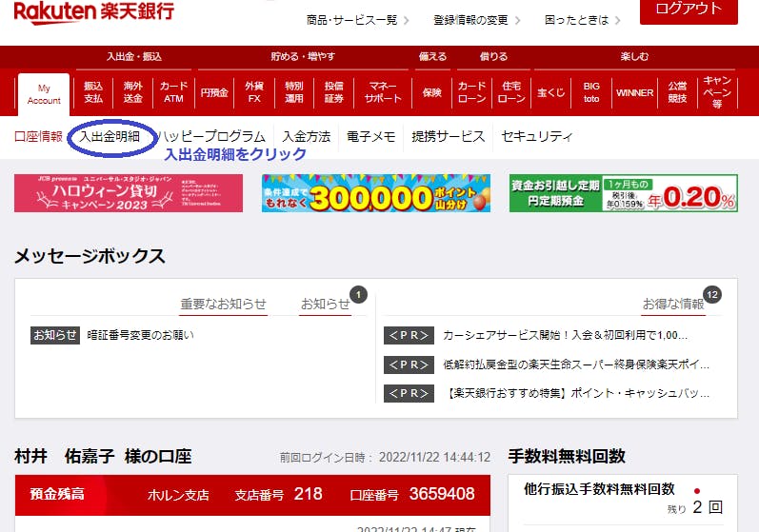The width and height of the screenshot is (759, 532).
Task: Click 入出金・振込 category header
Action: point(134,56)
